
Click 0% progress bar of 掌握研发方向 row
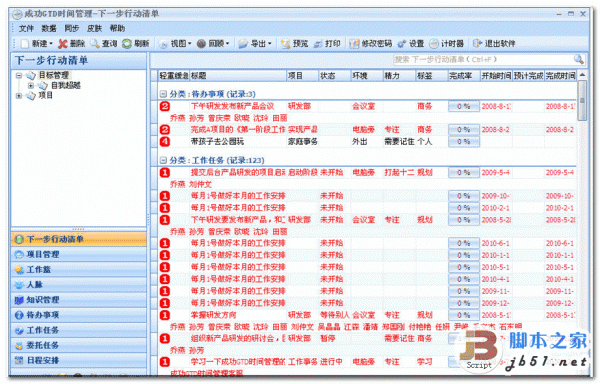(x=464, y=315)
